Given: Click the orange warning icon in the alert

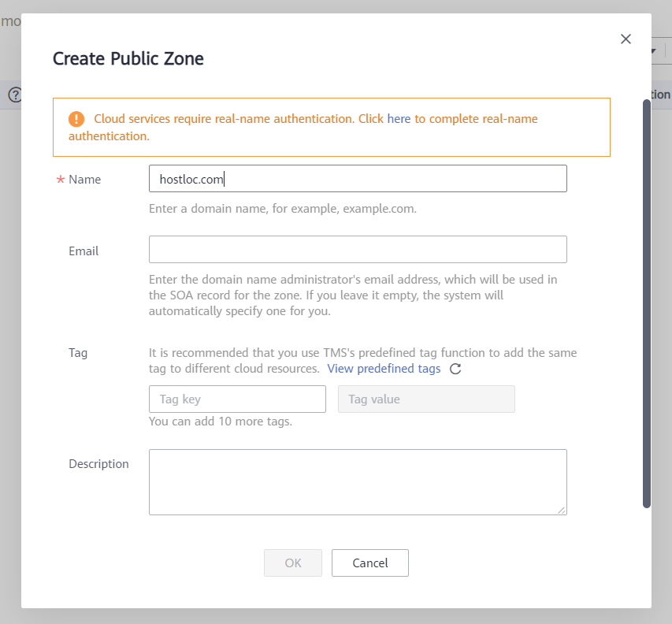Looking at the screenshot, I should click(x=76, y=119).
